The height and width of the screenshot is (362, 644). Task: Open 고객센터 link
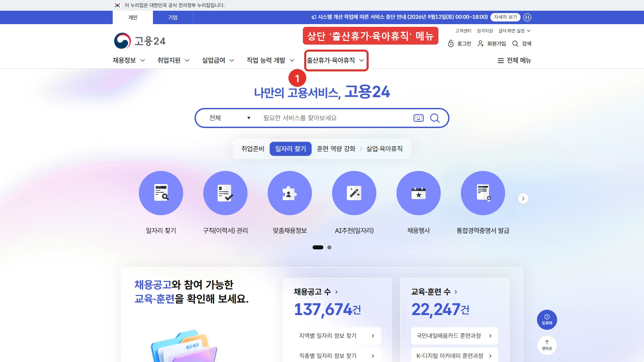(463, 31)
